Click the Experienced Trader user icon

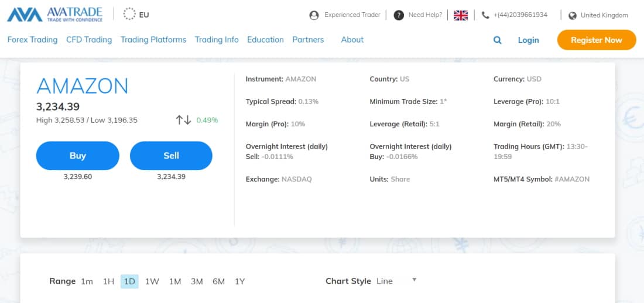[314, 15]
